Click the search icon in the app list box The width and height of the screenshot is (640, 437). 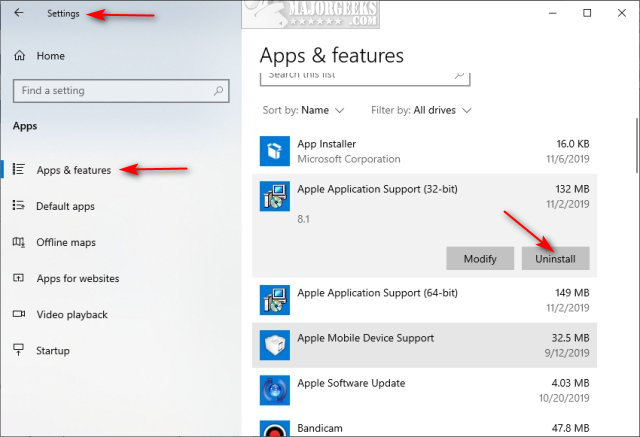[460, 75]
